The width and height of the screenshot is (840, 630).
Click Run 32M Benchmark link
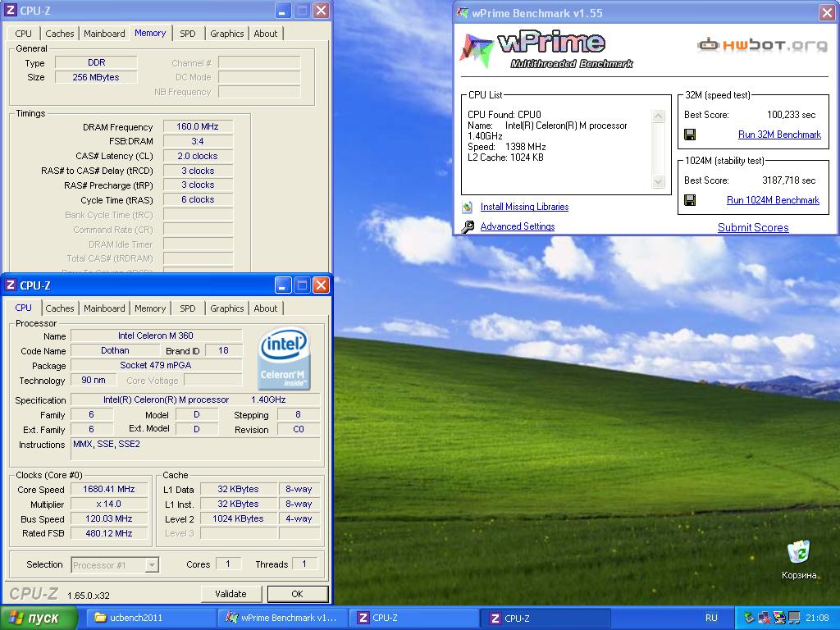[x=779, y=135]
